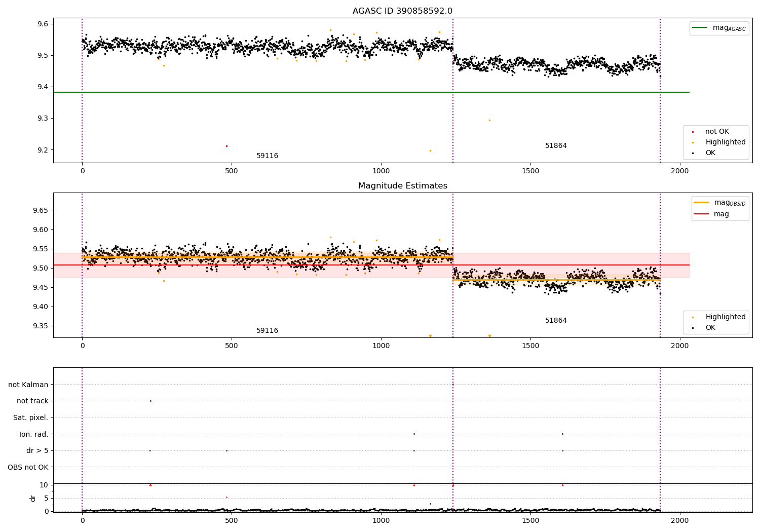Click the orange highlighted outlier near 9.3
The height and width of the screenshot is (532, 760).
(x=489, y=120)
